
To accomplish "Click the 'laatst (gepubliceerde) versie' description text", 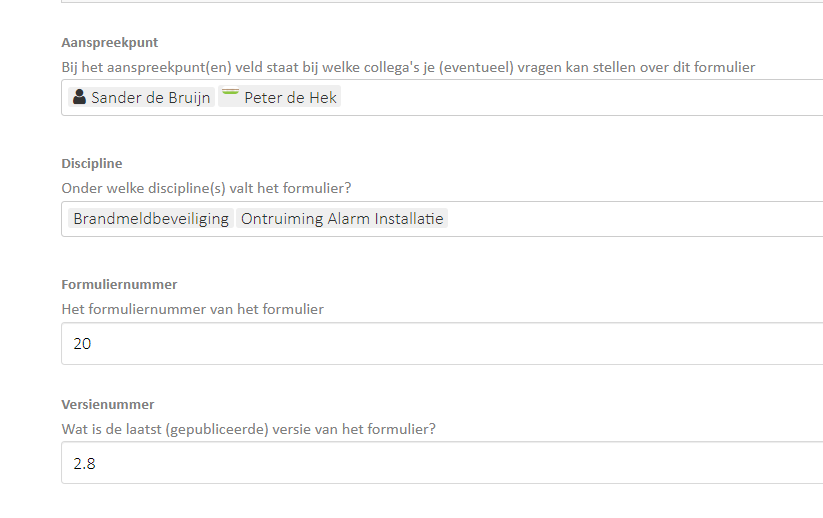I will (x=248, y=429).
